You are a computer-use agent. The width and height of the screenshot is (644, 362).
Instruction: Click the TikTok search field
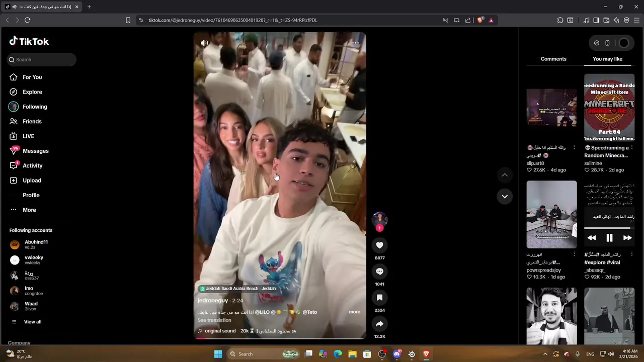[42, 59]
